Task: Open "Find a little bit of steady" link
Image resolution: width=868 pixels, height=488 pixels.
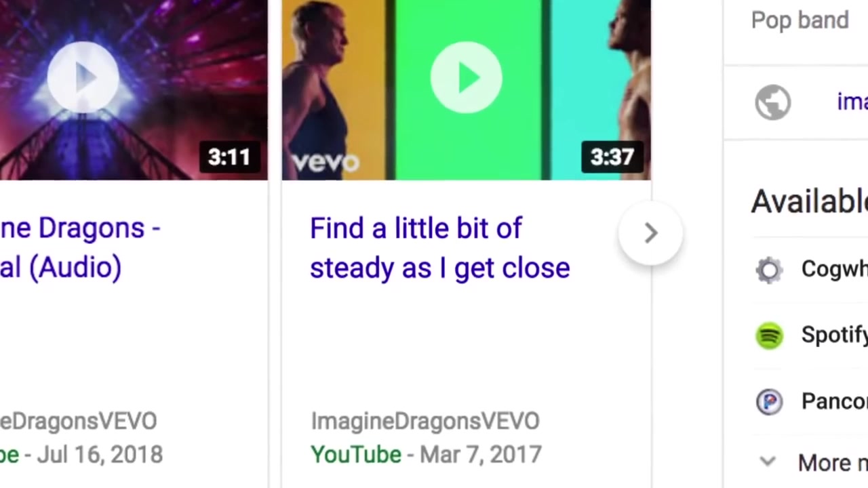Action: point(439,248)
